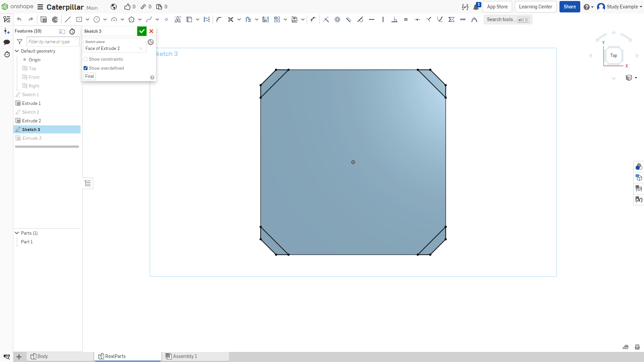The image size is (644, 362).
Task: Add a new tab with plus icon
Action: tap(19, 357)
